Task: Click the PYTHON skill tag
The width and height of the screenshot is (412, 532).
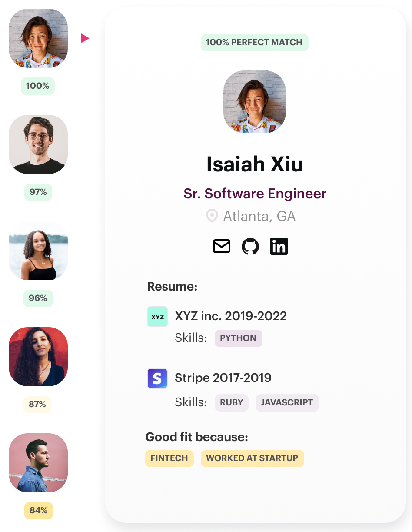Action: [238, 338]
